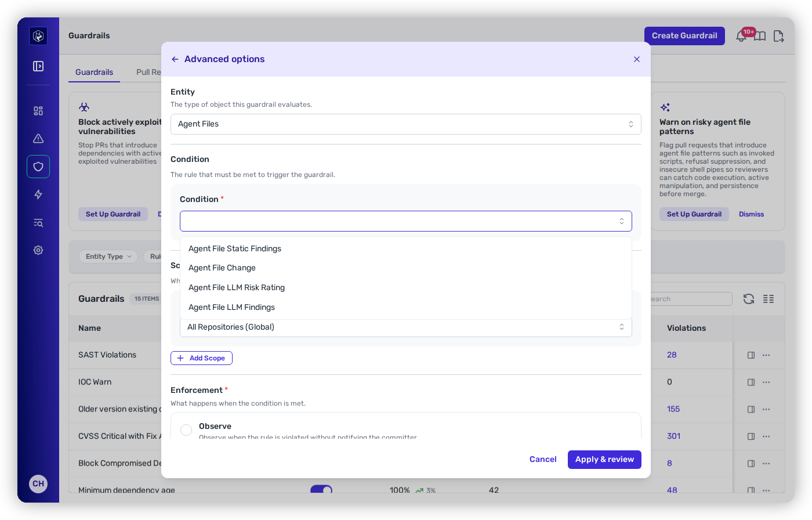Expand the Entity Type filter
Image resolution: width=812 pixels, height=520 pixels.
click(108, 257)
